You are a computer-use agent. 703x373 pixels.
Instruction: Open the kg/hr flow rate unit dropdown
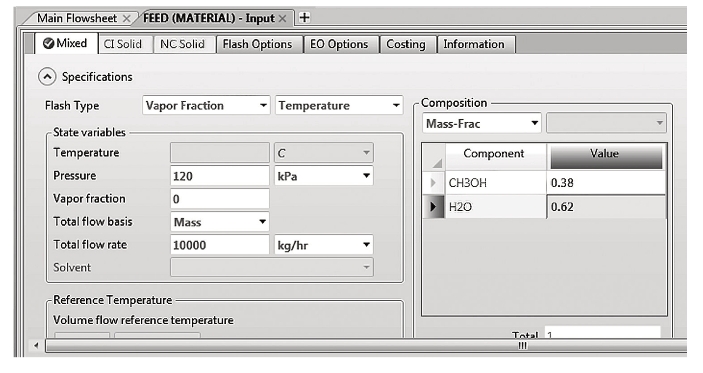pyautogui.click(x=323, y=245)
